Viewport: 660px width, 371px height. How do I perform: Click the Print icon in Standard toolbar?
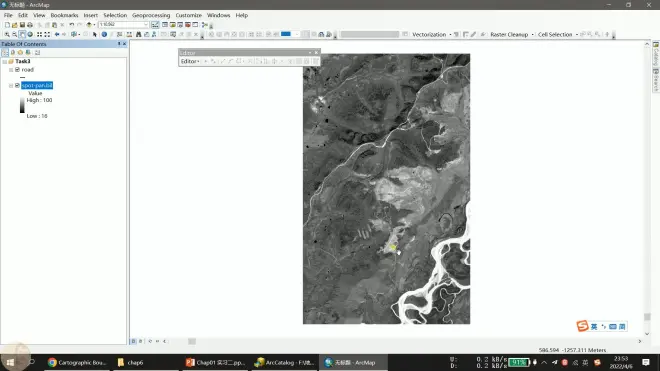(x=30, y=25)
